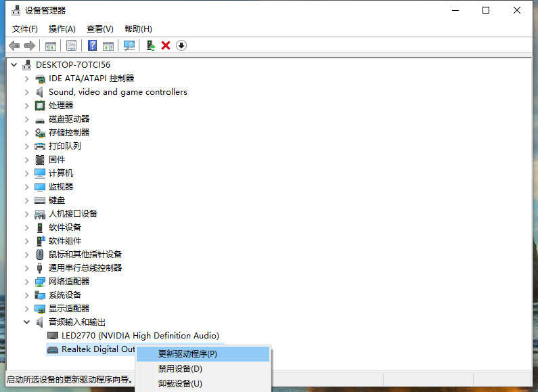538x392 pixels.
Task: Expand the 网络适配器 category
Action: (27, 282)
